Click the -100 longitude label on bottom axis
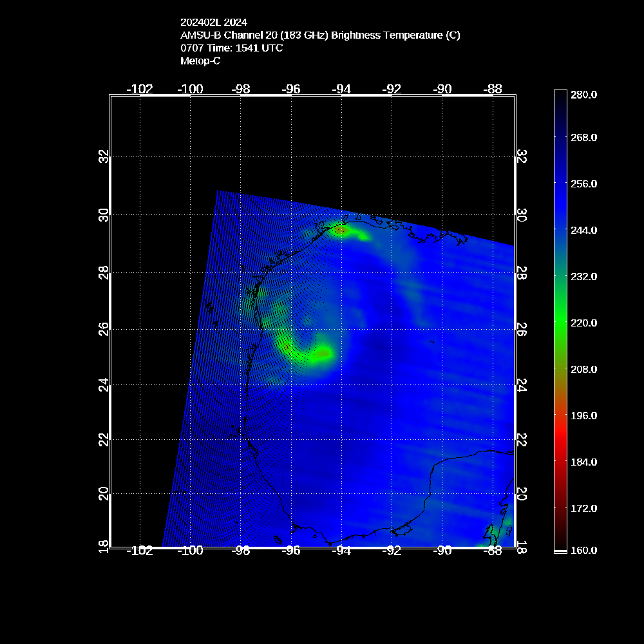Viewport: 644px width, 644px height. (190, 551)
